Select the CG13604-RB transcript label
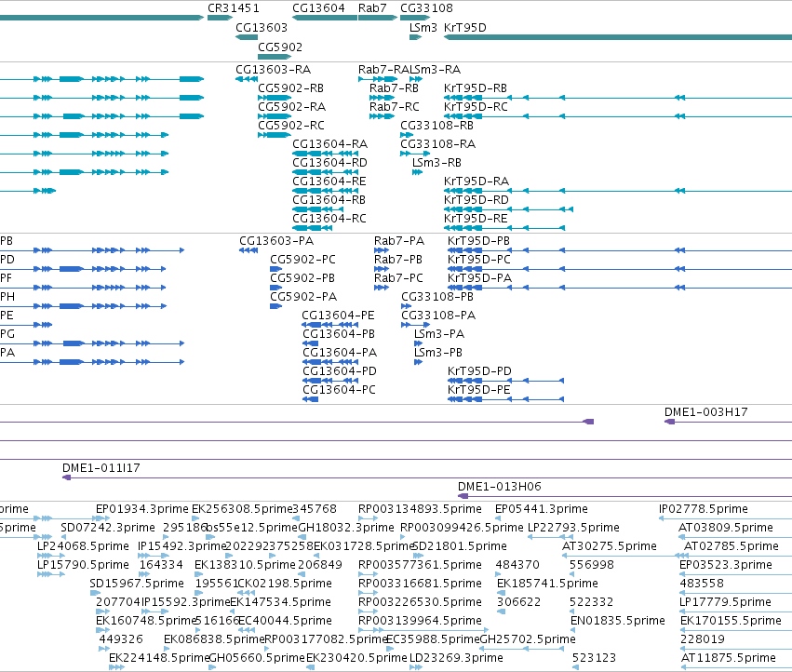Screen dimensions: 792x672 click(329, 199)
